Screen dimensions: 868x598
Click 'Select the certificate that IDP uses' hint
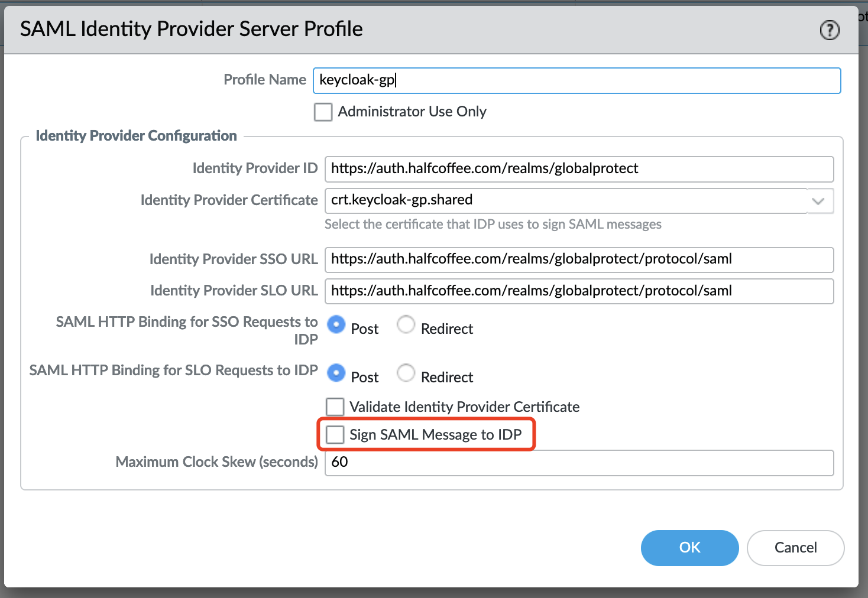[493, 225]
